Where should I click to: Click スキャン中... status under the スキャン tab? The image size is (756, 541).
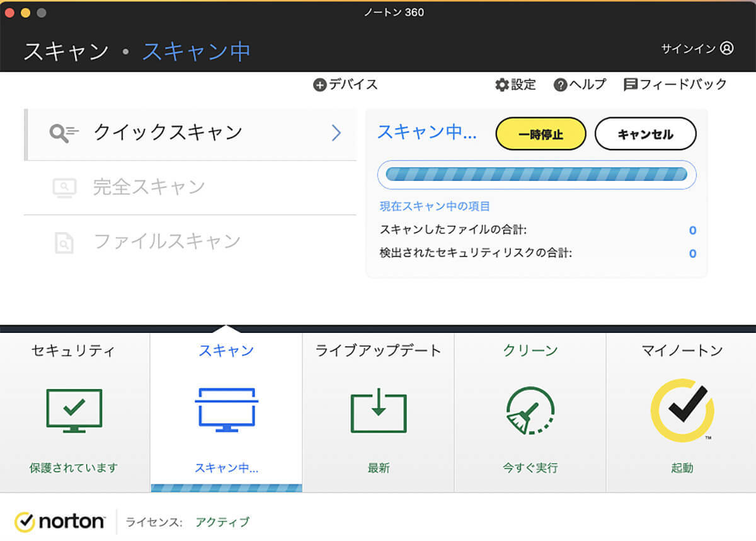tap(226, 468)
